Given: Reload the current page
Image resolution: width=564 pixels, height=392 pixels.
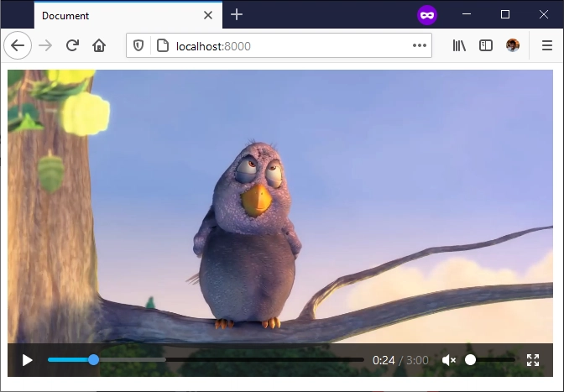Looking at the screenshot, I should (x=72, y=45).
